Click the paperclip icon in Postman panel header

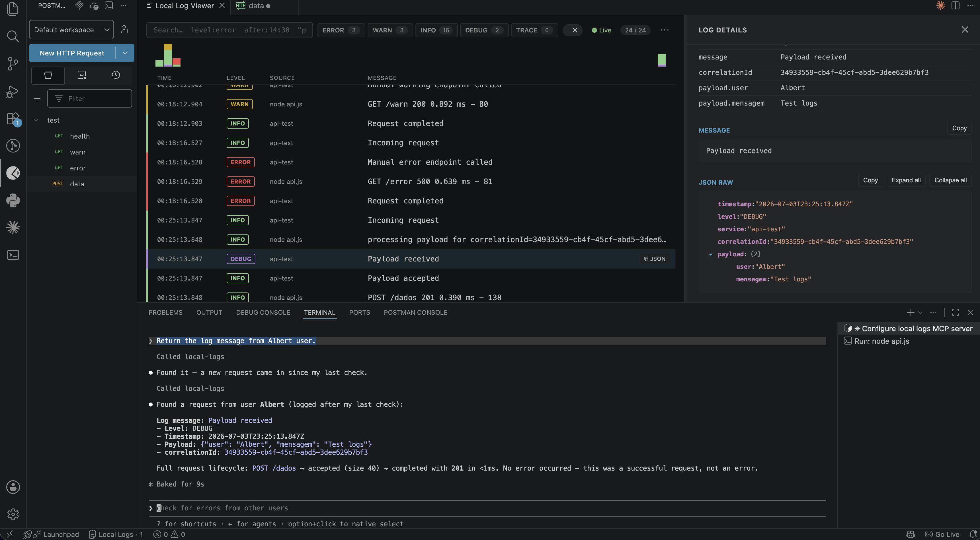pos(79,5)
